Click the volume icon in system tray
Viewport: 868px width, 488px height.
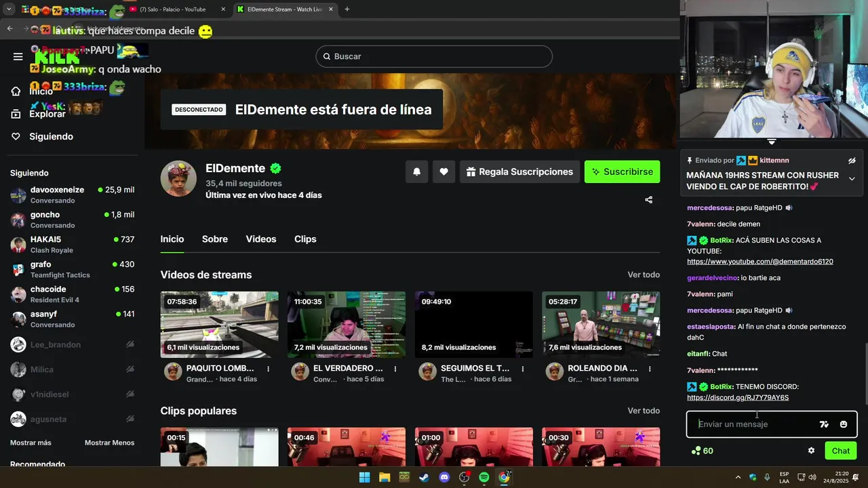(812, 477)
